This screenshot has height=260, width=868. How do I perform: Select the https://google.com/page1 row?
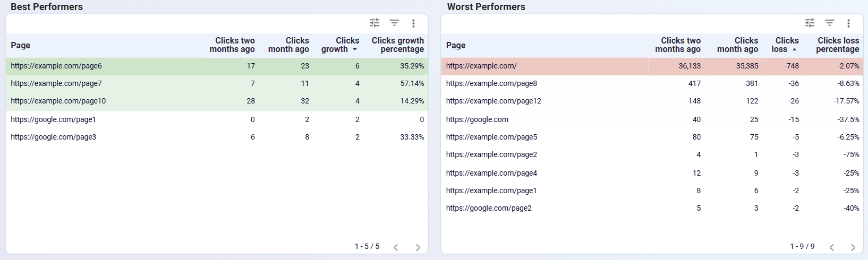pyautogui.click(x=54, y=120)
